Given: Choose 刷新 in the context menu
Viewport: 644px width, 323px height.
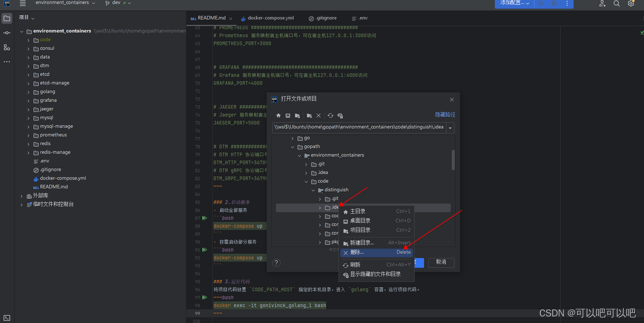Looking at the screenshot, I should click(x=376, y=265).
